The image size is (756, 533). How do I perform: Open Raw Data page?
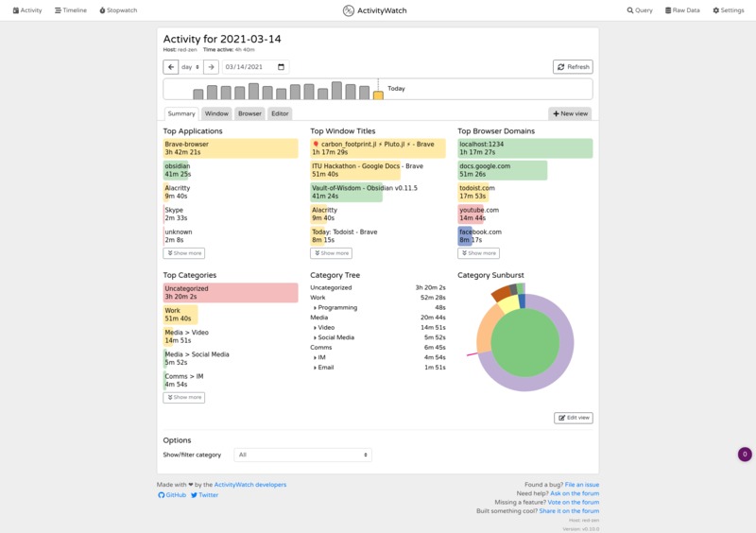click(x=682, y=10)
